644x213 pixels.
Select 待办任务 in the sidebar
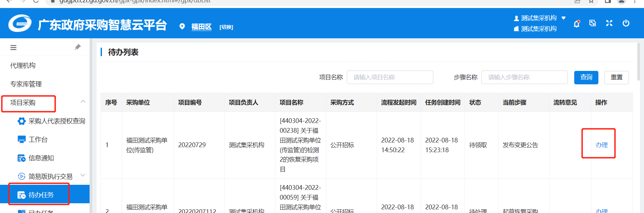coord(41,195)
